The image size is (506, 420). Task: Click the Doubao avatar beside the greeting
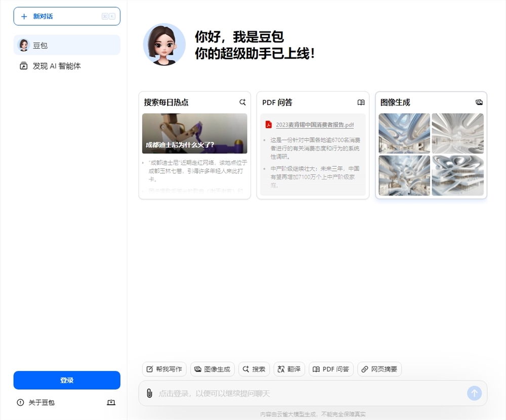pos(164,44)
